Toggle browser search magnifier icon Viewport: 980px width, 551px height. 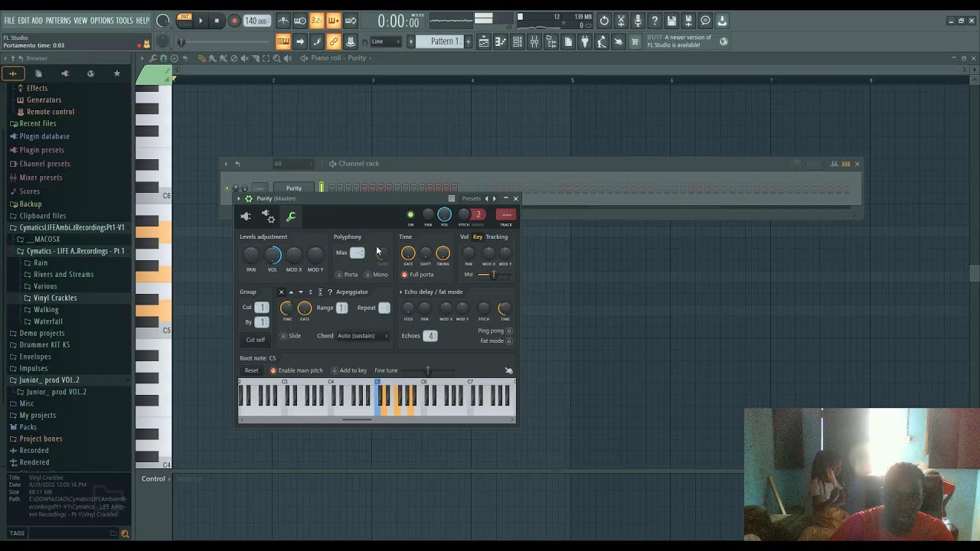(x=125, y=533)
